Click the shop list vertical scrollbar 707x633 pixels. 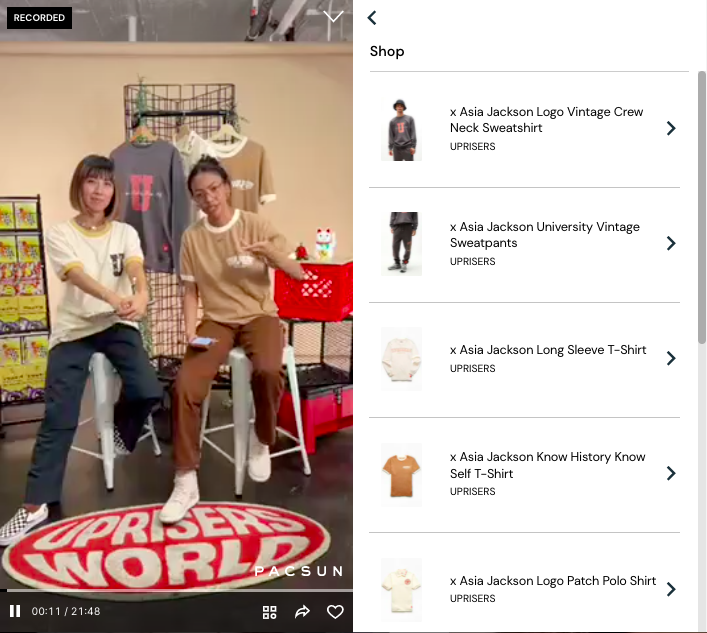702,207
